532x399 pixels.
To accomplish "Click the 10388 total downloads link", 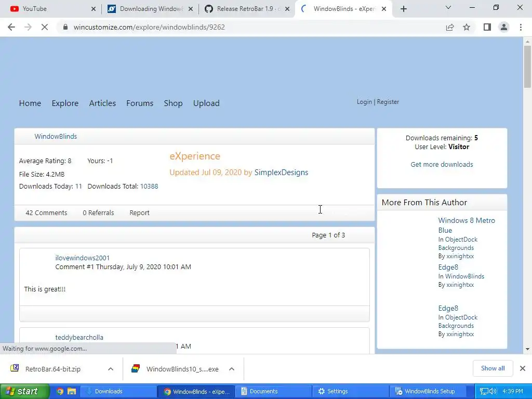I will click(149, 187).
